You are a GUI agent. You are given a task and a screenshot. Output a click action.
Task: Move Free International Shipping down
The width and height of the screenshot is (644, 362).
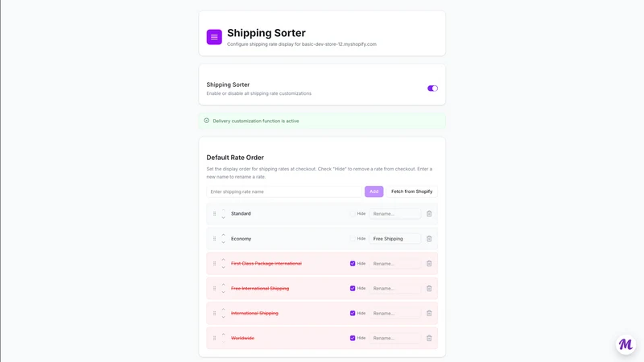tap(224, 292)
